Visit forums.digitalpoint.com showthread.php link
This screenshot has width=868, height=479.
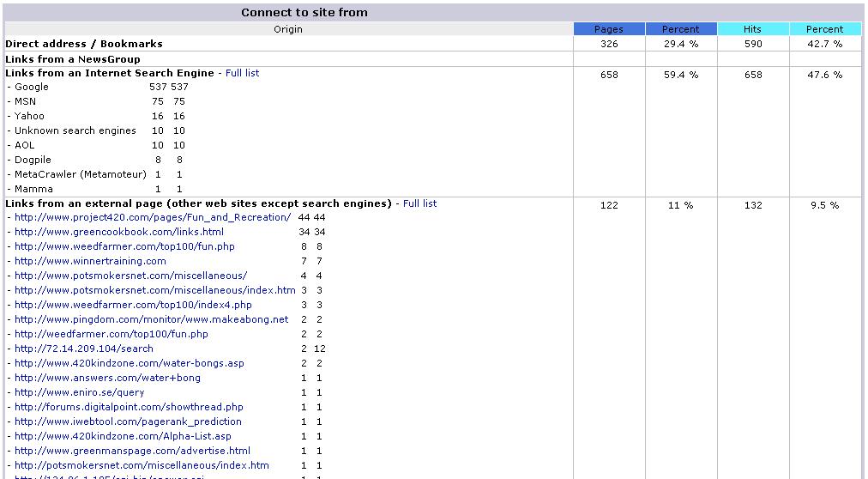129,407
